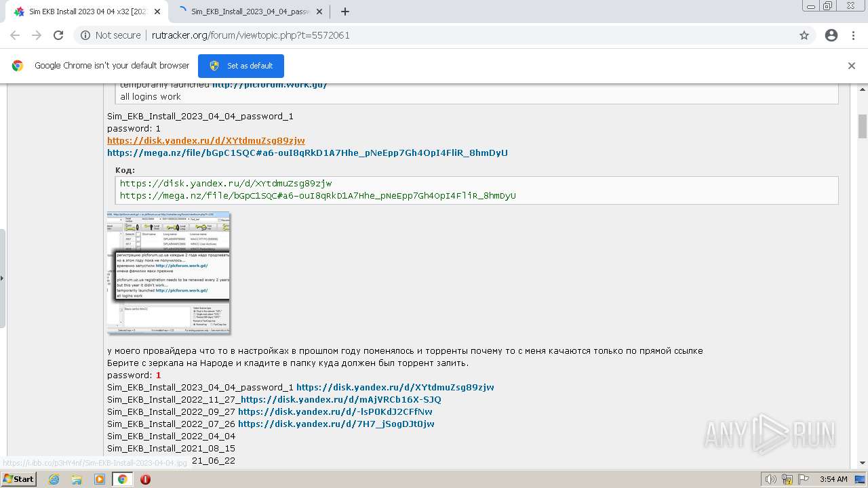Open the 2022_07_26 Yandex disk link
This screenshot has height=488, width=868.
[336, 424]
